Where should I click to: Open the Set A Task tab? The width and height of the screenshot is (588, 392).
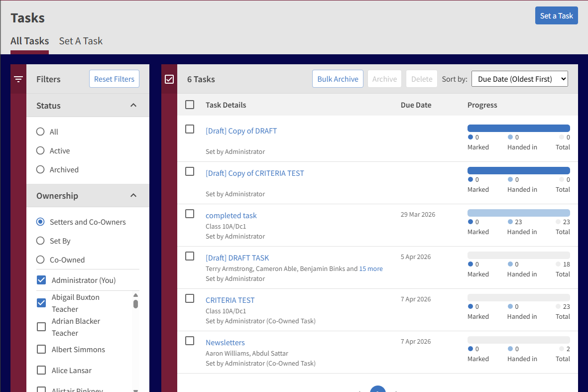pos(81,41)
